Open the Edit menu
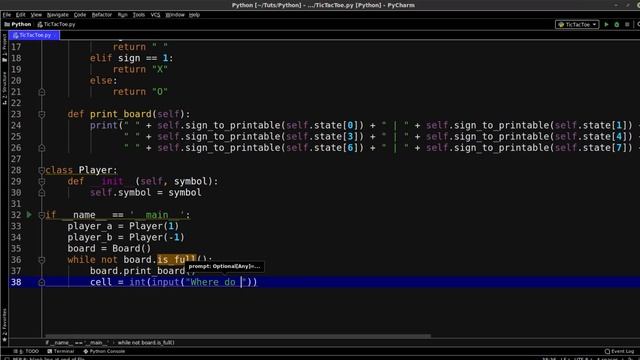 click(x=20, y=15)
